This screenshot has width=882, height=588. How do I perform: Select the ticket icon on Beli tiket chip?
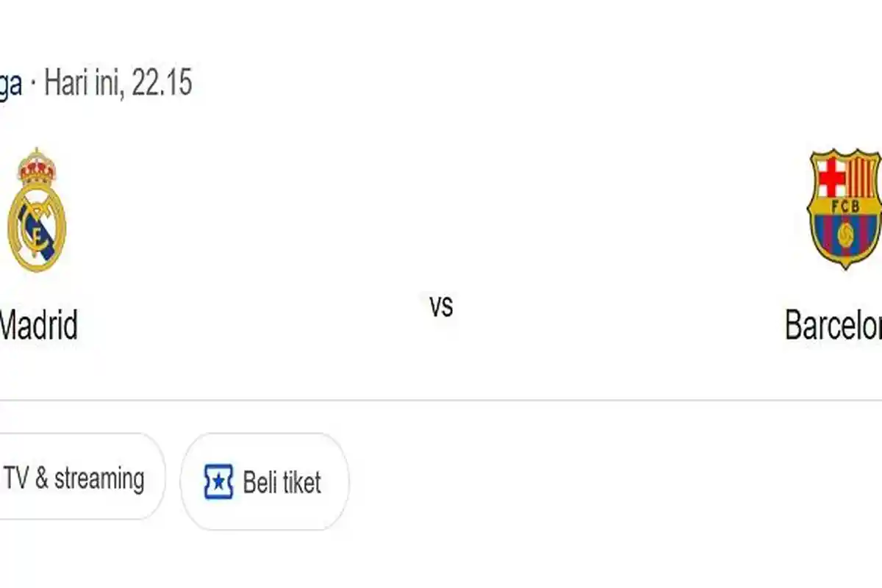click(218, 483)
